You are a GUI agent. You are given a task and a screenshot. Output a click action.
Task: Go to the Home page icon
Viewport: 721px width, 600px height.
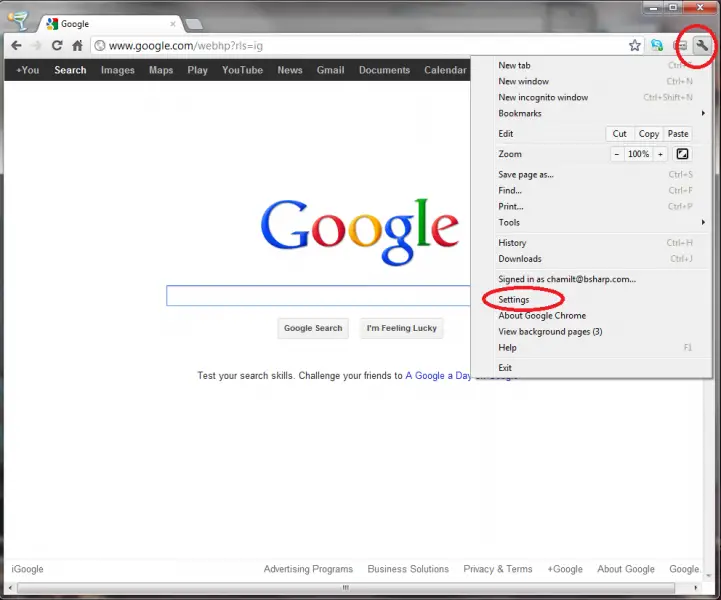[77, 46]
